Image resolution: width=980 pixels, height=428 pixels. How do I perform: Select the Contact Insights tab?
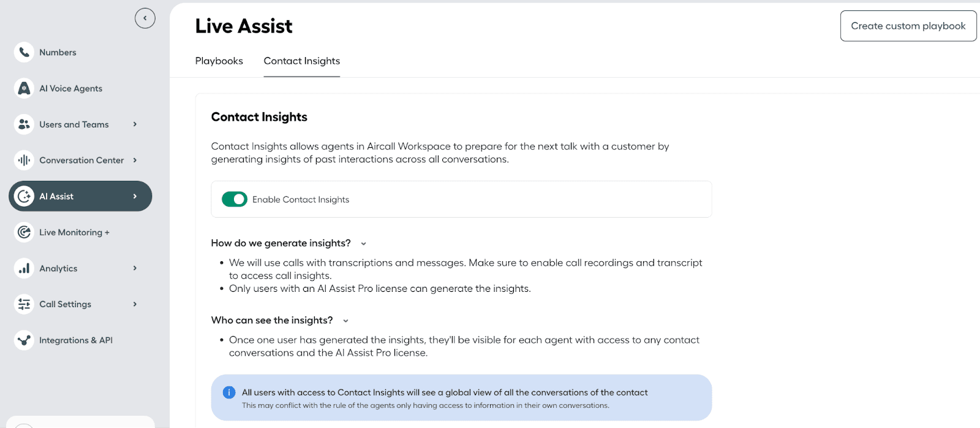(x=301, y=61)
